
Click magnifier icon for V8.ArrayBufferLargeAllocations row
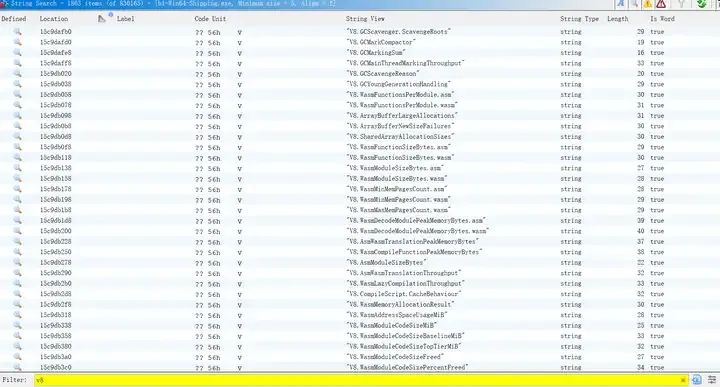pyautogui.click(x=17, y=116)
